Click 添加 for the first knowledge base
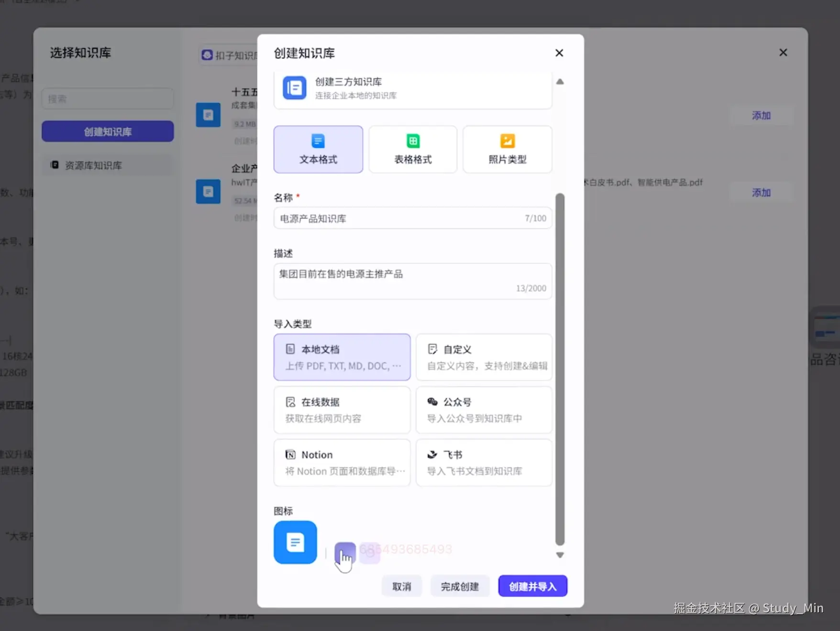This screenshot has width=840, height=631. [x=761, y=116]
